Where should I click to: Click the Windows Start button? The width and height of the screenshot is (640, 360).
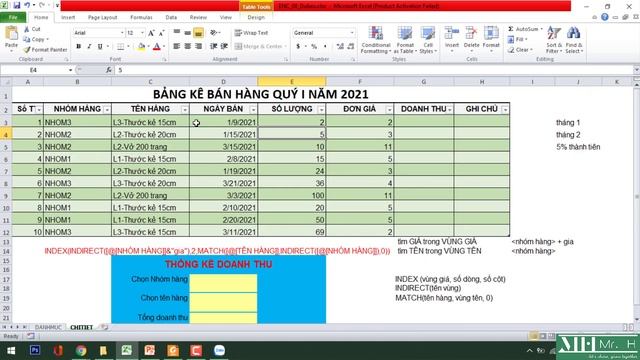11,351
